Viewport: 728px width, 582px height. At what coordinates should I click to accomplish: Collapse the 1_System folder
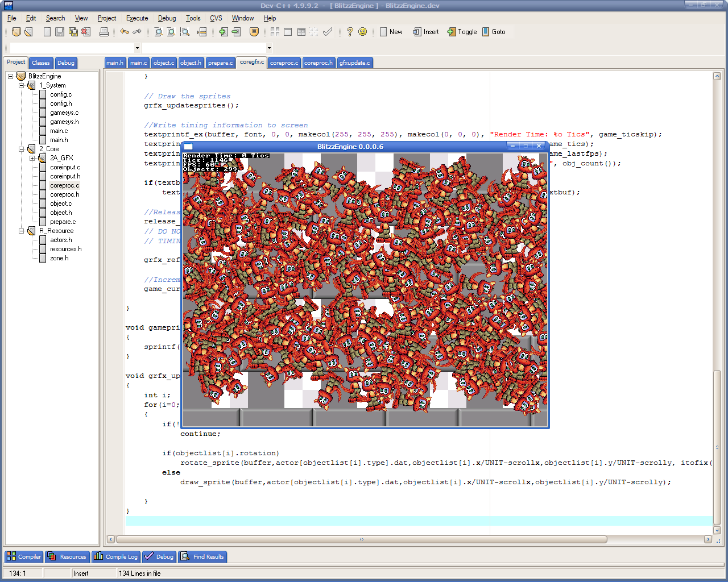[x=22, y=85]
